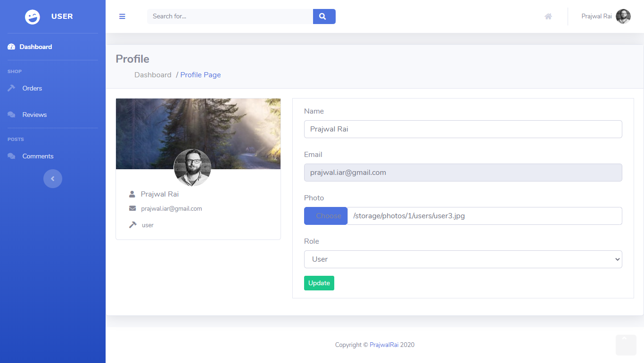Click the magnifying glass search icon

tap(324, 16)
